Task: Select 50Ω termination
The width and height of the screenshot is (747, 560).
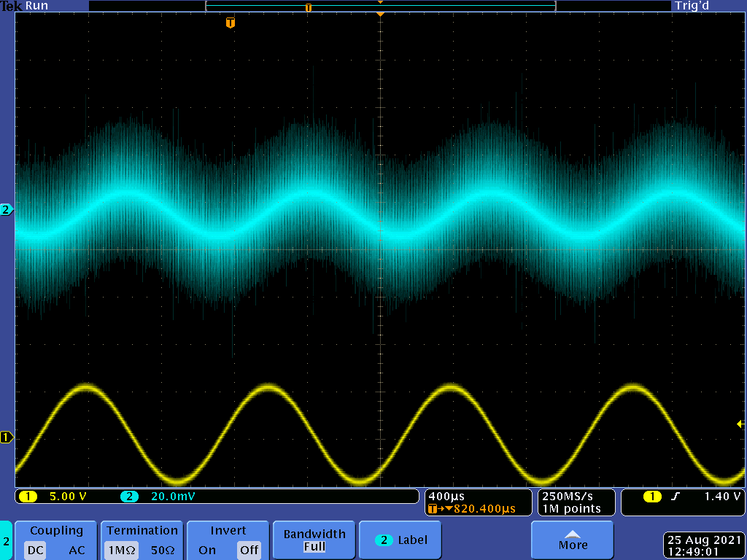Action: [x=163, y=551]
